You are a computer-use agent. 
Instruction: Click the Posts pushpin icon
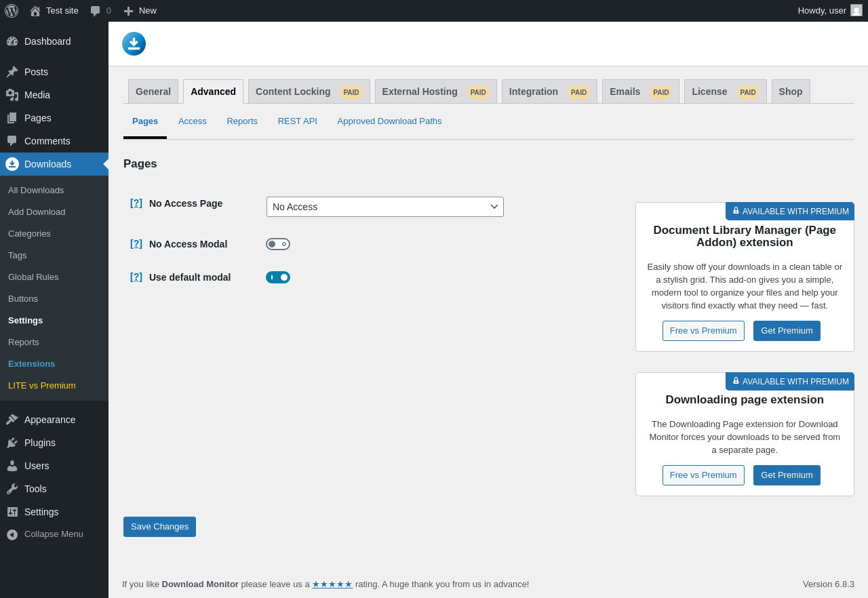[x=12, y=72]
